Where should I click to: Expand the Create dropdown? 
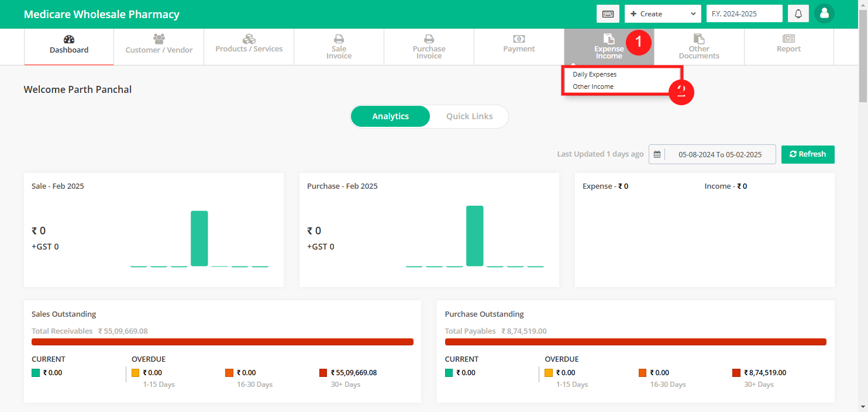pyautogui.click(x=662, y=13)
